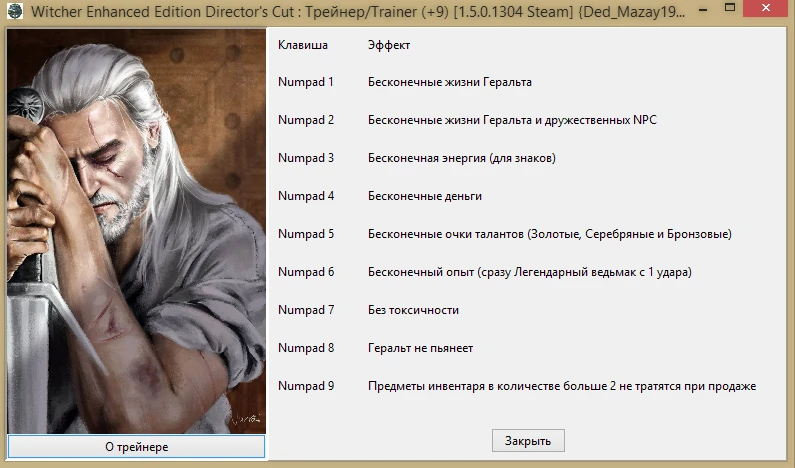
Task: Select the Numpad 4 key label
Action: point(306,196)
